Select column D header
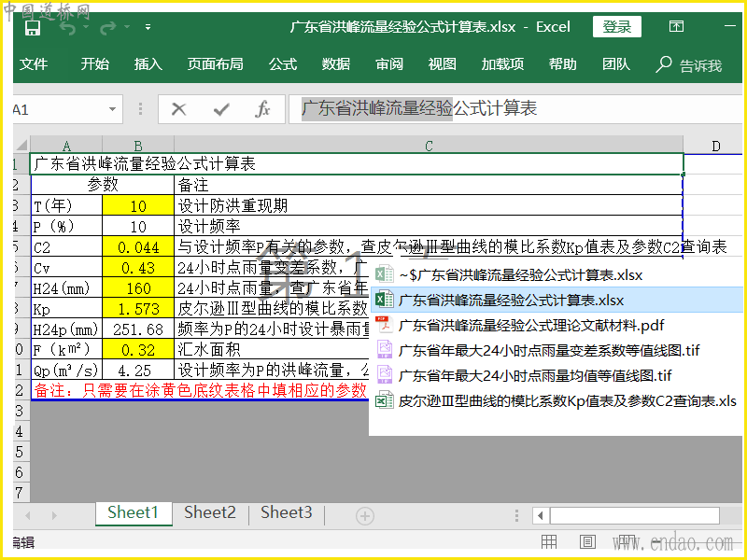747x560 pixels. click(715, 146)
